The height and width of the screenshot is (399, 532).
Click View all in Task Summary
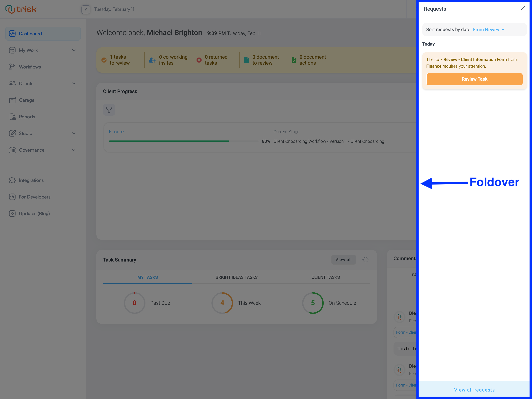pos(343,260)
